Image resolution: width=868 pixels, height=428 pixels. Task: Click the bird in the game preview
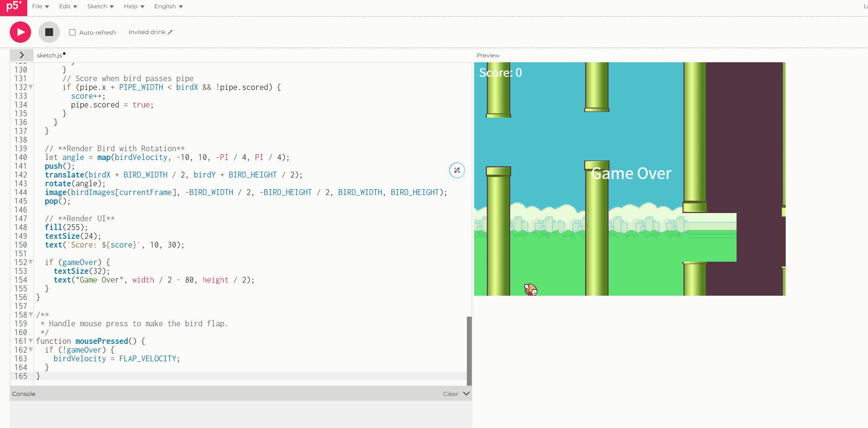[x=531, y=289]
